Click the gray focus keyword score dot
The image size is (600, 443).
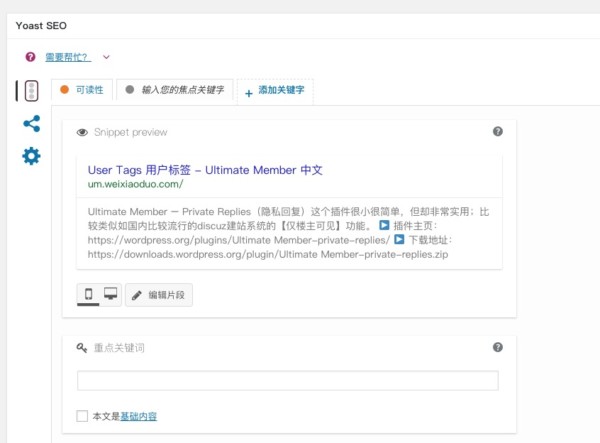click(130, 90)
